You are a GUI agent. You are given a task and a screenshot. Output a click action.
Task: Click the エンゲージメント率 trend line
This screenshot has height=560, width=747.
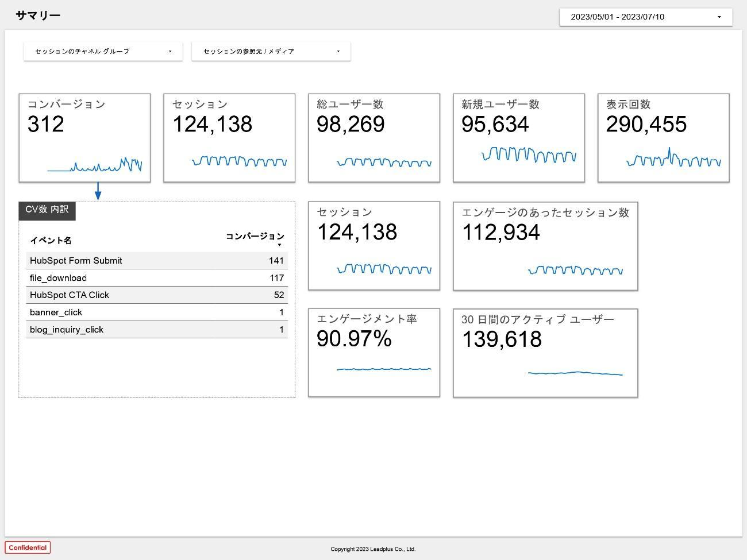pos(384,369)
